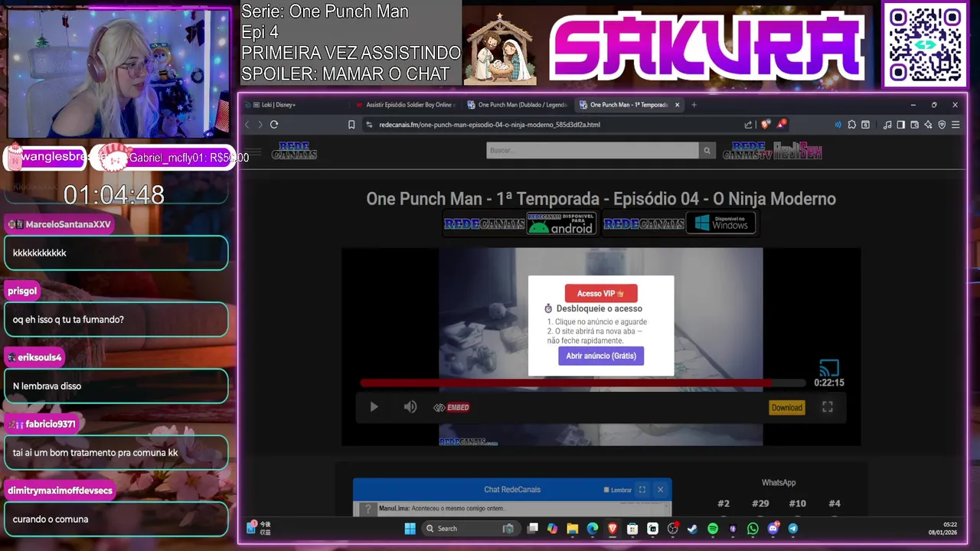Enter fullscreen in the video player
Viewport: 980px width, 551px height.
pyautogui.click(x=828, y=407)
